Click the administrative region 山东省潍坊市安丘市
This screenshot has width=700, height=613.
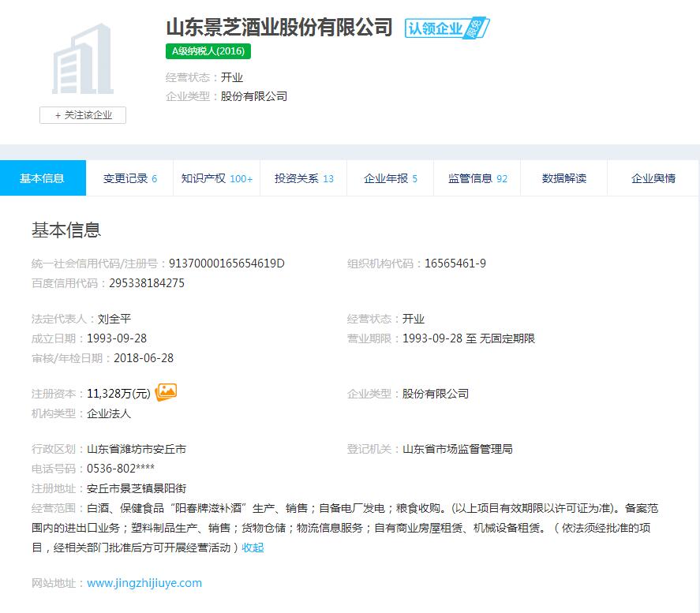pyautogui.click(x=137, y=449)
